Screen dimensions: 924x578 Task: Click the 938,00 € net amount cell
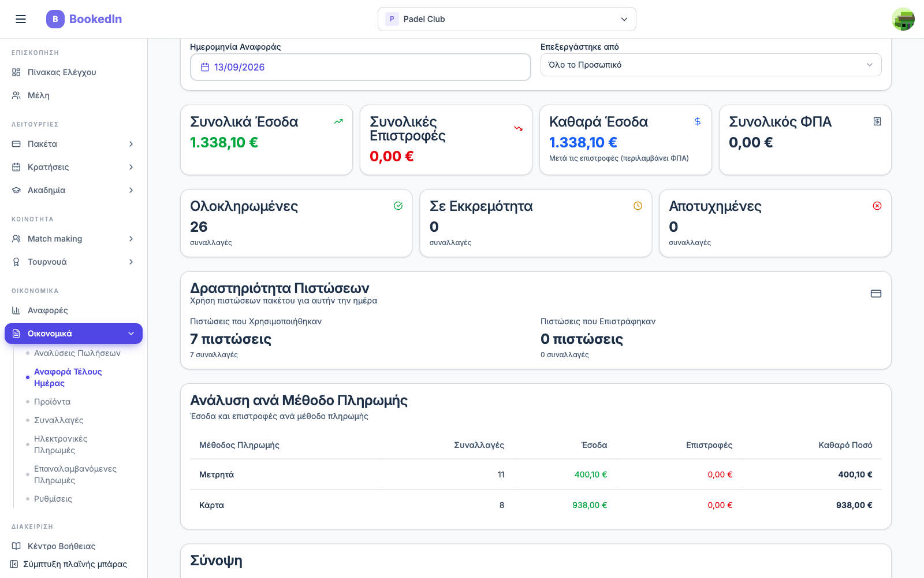click(854, 505)
